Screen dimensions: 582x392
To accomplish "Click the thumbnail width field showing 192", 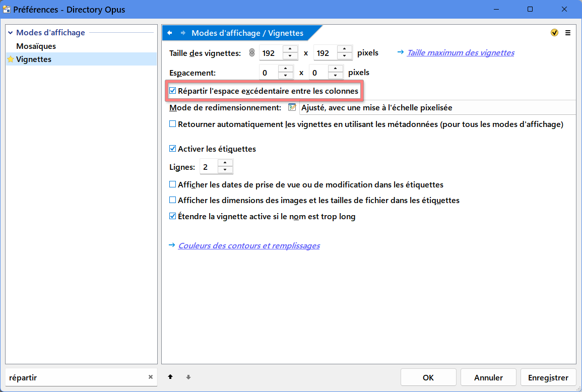I will tap(271, 53).
